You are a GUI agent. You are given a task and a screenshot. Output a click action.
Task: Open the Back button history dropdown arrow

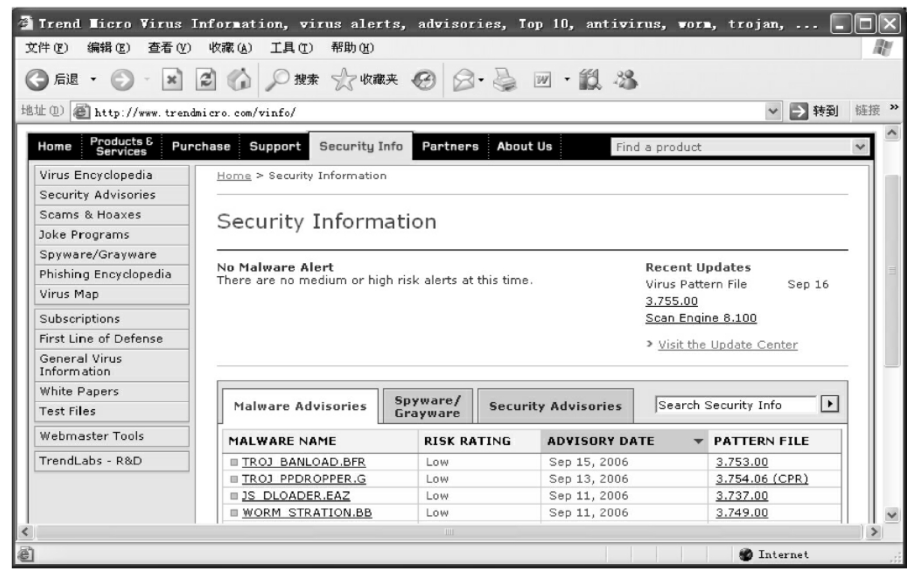[x=93, y=80]
